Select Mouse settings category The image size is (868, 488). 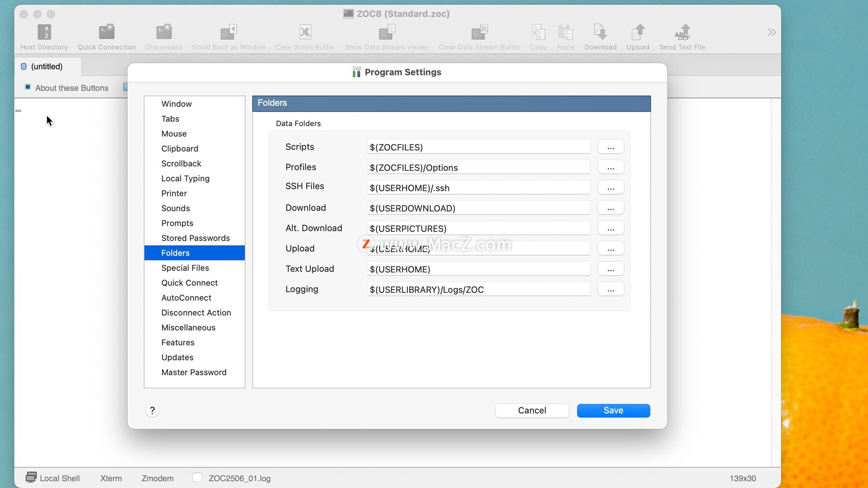(x=194, y=134)
